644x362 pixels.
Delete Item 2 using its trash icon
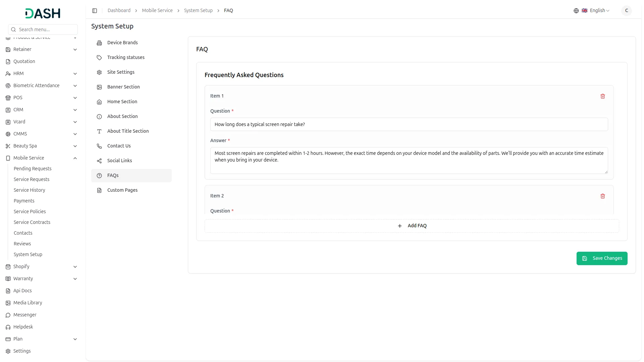603,196
